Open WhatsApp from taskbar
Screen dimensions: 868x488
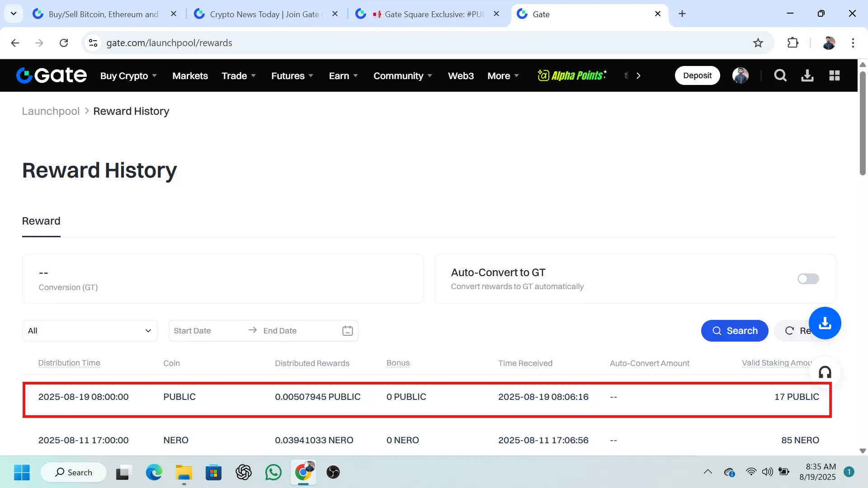274,472
